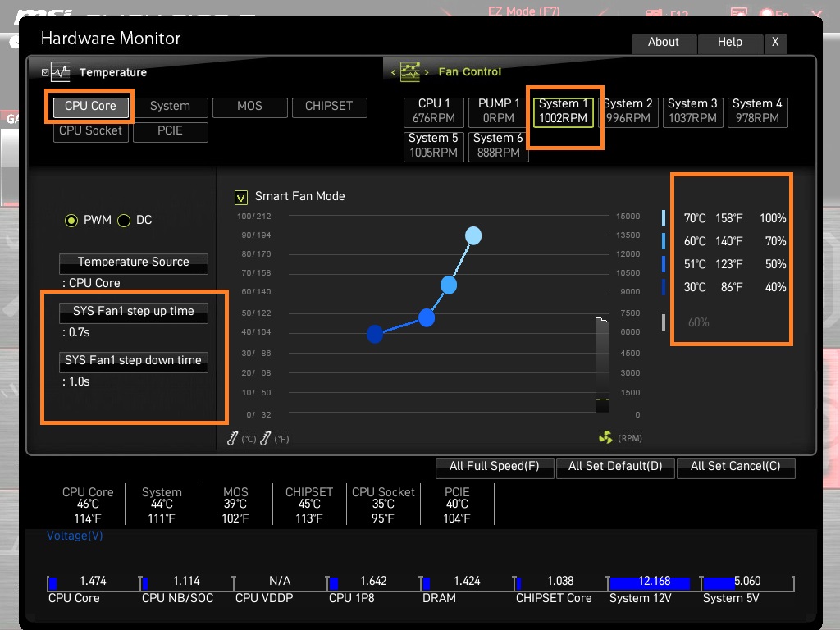Click the RPM fan icon

(605, 438)
